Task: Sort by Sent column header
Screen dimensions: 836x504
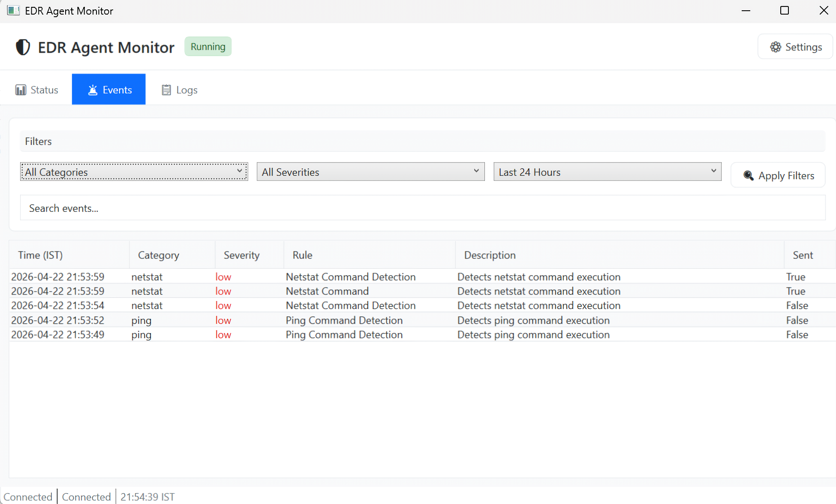Action: click(x=810, y=255)
